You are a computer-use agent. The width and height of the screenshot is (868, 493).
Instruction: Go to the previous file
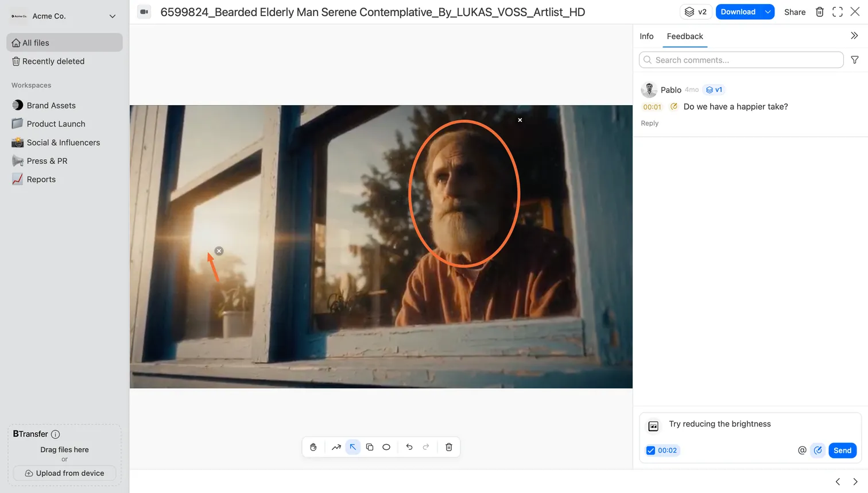pos(838,482)
